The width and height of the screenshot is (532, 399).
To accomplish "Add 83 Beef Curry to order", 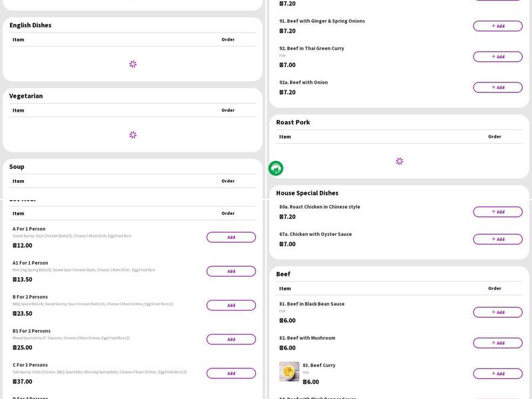I will pos(497,374).
